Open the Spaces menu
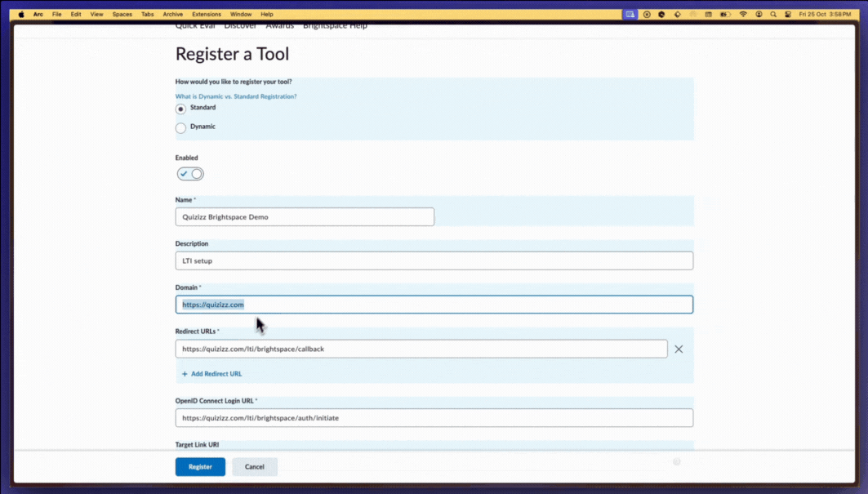 122,15
